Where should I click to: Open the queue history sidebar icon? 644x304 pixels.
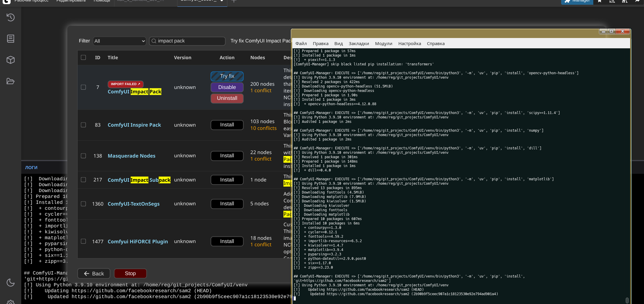11,17
